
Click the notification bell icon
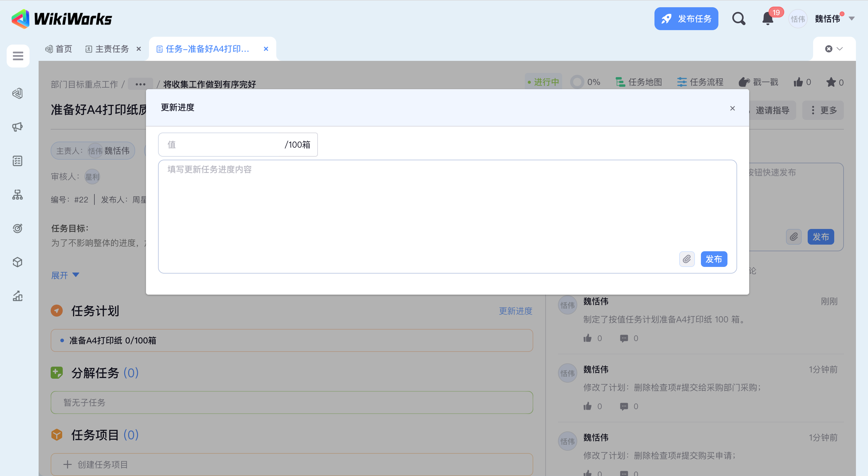point(767,19)
